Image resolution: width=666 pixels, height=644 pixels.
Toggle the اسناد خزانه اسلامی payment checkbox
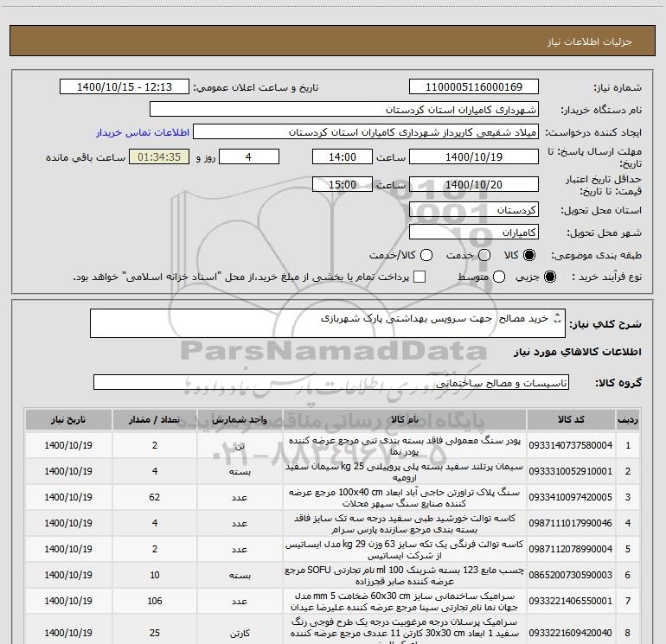[x=419, y=277]
